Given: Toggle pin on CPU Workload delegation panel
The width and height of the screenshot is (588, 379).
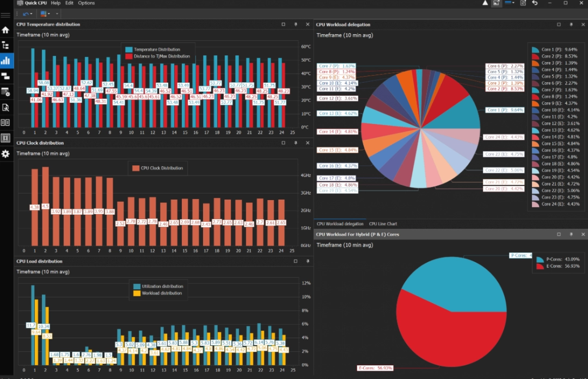Looking at the screenshot, I should tap(571, 24).
